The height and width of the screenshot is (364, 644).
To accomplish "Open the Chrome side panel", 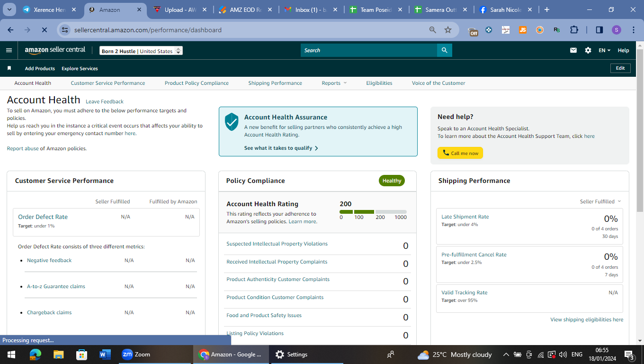I will [599, 30].
